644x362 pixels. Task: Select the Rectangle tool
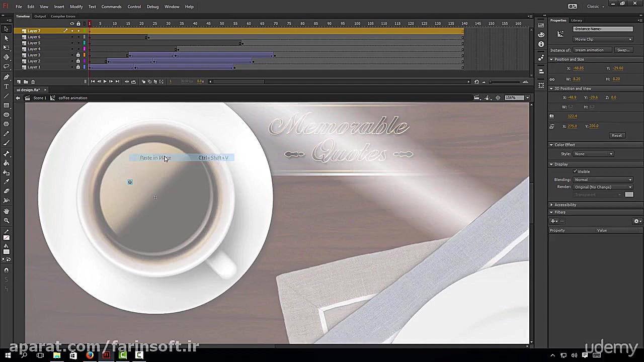pos(7,106)
